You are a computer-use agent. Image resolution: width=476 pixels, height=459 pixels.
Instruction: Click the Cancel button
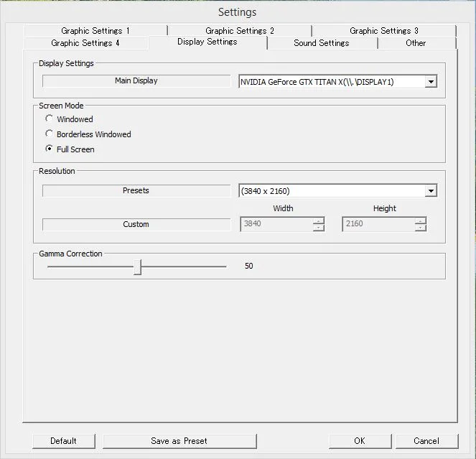426,441
